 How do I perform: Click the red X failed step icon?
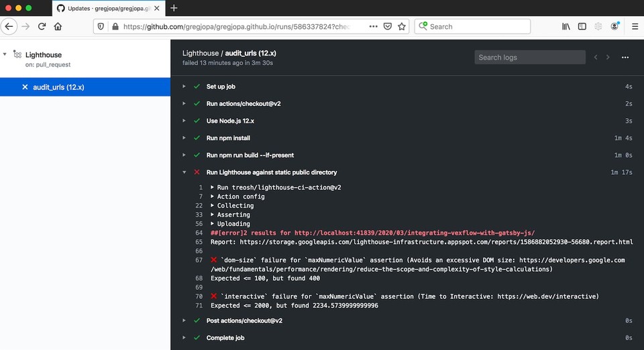pyautogui.click(x=197, y=172)
